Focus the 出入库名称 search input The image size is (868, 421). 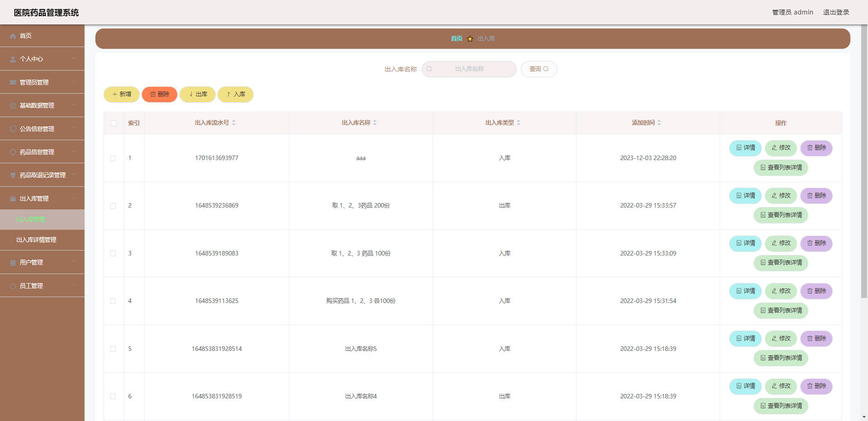click(469, 69)
